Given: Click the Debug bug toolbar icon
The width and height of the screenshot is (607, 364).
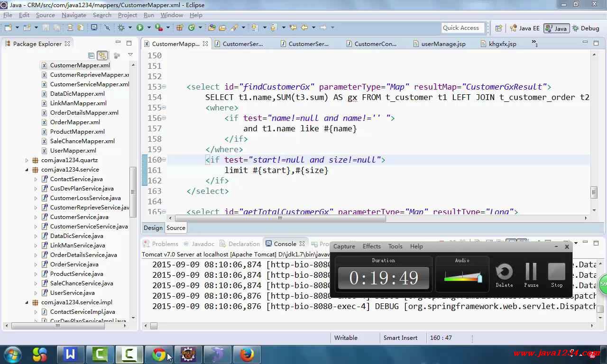Looking at the screenshot, I should (121, 27).
